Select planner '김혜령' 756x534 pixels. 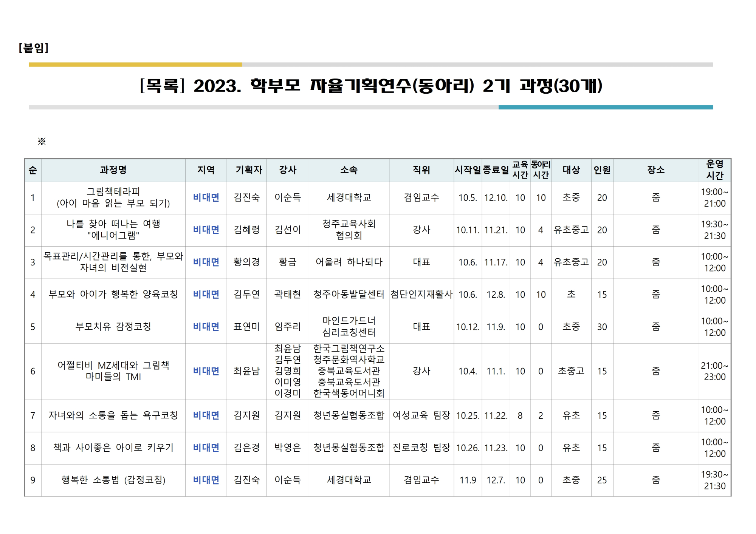click(x=247, y=230)
